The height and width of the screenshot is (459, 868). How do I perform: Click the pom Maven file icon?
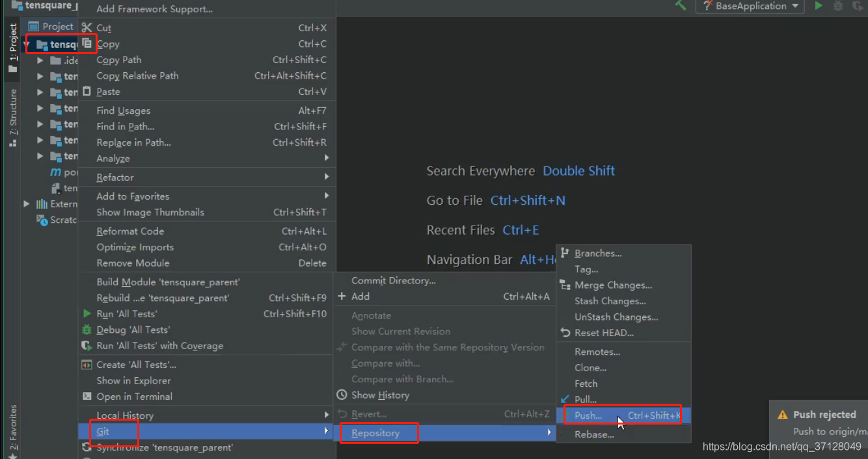point(56,172)
